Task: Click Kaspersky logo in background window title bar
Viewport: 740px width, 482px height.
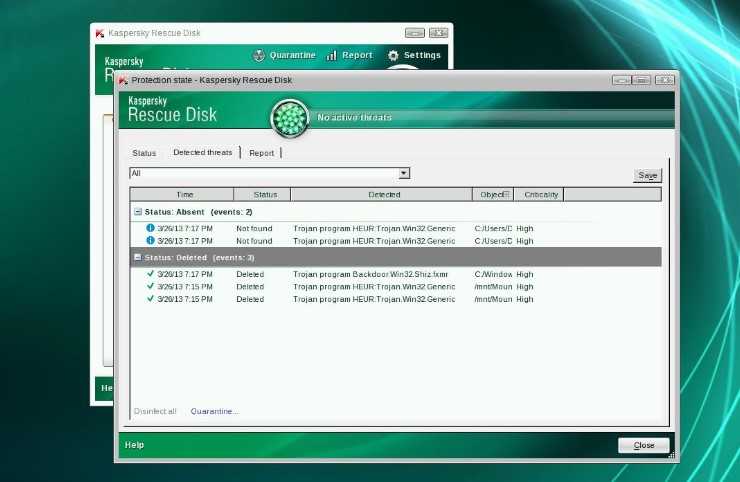Action: (x=100, y=33)
